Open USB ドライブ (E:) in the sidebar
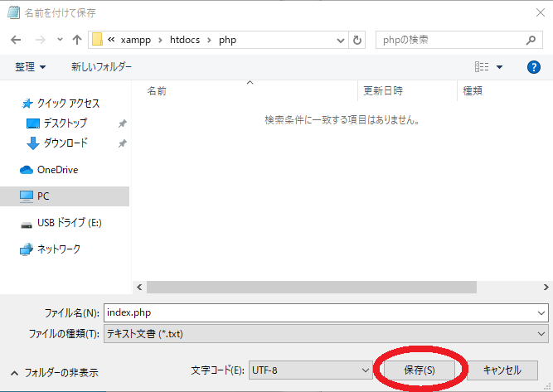This screenshot has height=392, width=553. [61, 223]
